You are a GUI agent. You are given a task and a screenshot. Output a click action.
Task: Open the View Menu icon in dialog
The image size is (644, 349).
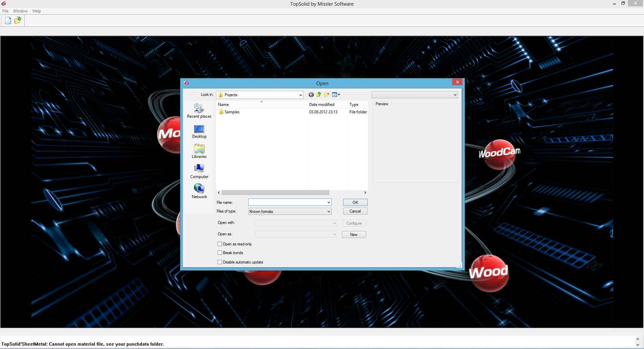coord(336,95)
